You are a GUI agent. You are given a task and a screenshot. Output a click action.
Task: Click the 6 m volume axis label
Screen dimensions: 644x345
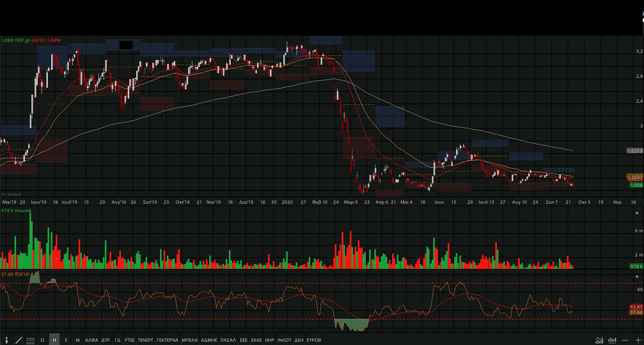[639, 231]
